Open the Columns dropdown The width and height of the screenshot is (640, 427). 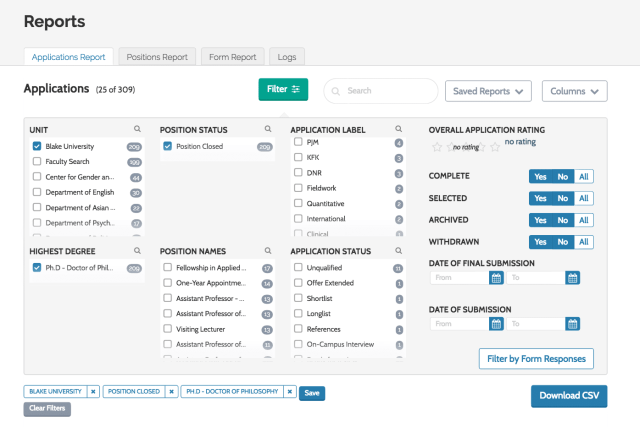(x=574, y=91)
